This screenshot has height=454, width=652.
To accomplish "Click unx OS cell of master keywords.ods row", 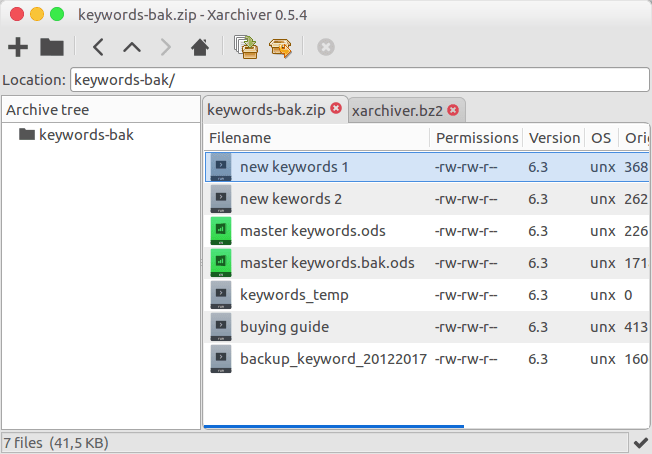I will point(603,231).
